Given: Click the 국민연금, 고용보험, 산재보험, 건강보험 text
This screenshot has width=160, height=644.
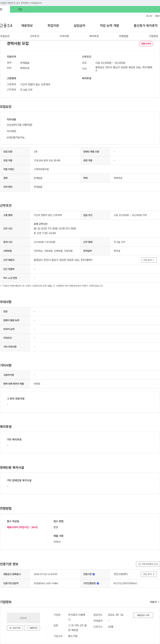Looking at the screenshot, I should 53,251.
